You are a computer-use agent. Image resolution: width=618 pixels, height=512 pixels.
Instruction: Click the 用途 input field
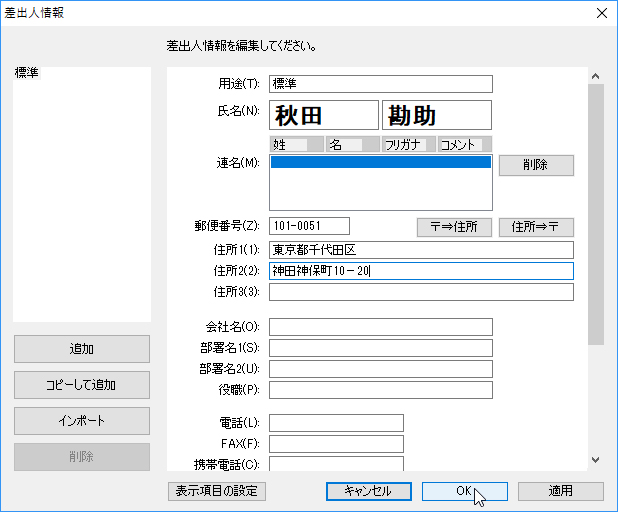pos(381,84)
